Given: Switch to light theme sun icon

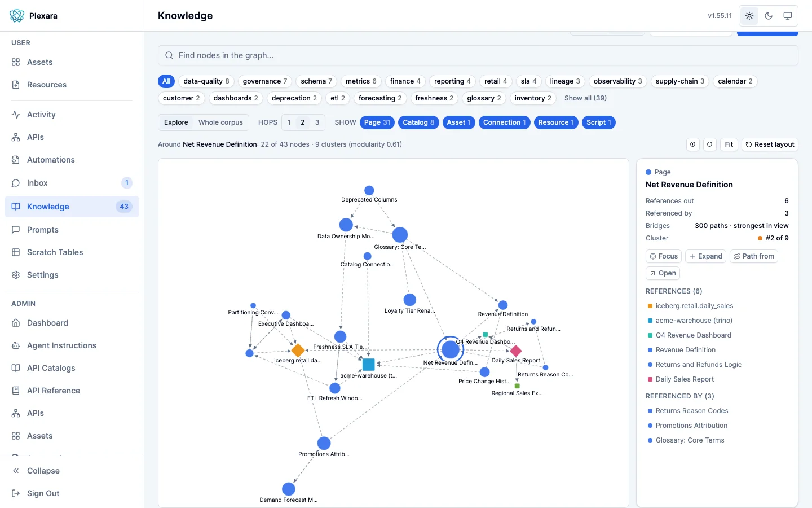Looking at the screenshot, I should 749,16.
